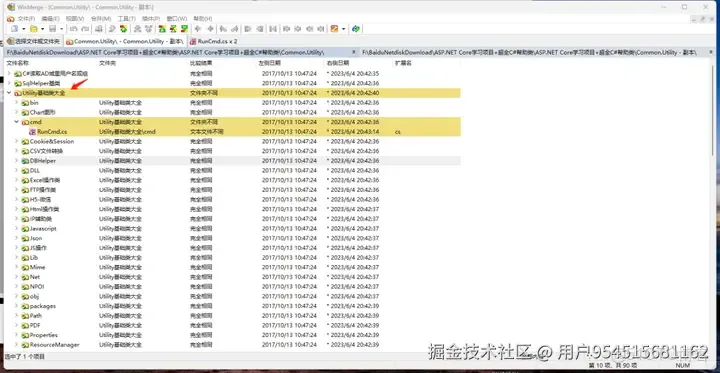Click the 选中了 1 个项目 status text
The image size is (720, 373).
tap(25, 356)
